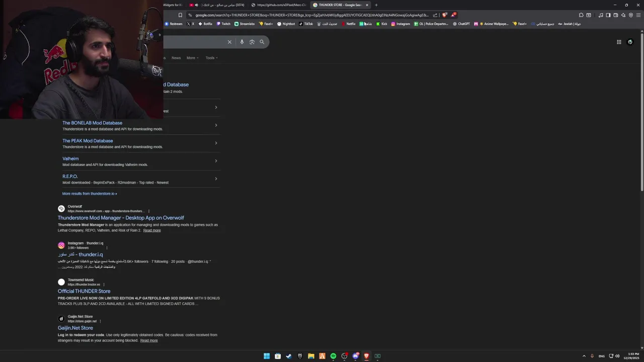Click the share page icon in address bar

(x=435, y=15)
